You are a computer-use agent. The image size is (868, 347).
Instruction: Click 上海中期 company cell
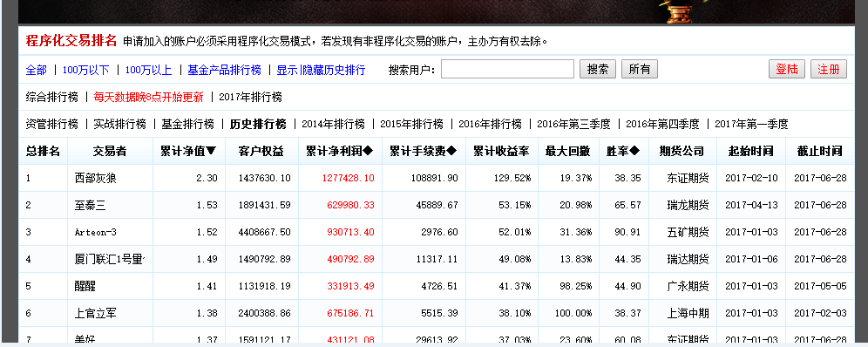click(688, 313)
